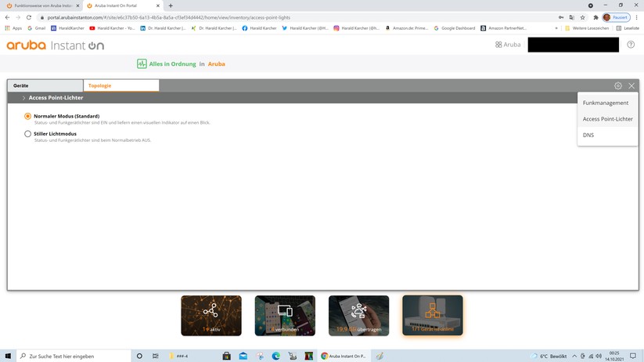This screenshot has height=362, width=644.
Task: Select Stiller Lichtmodus radio button
Action: 28,134
